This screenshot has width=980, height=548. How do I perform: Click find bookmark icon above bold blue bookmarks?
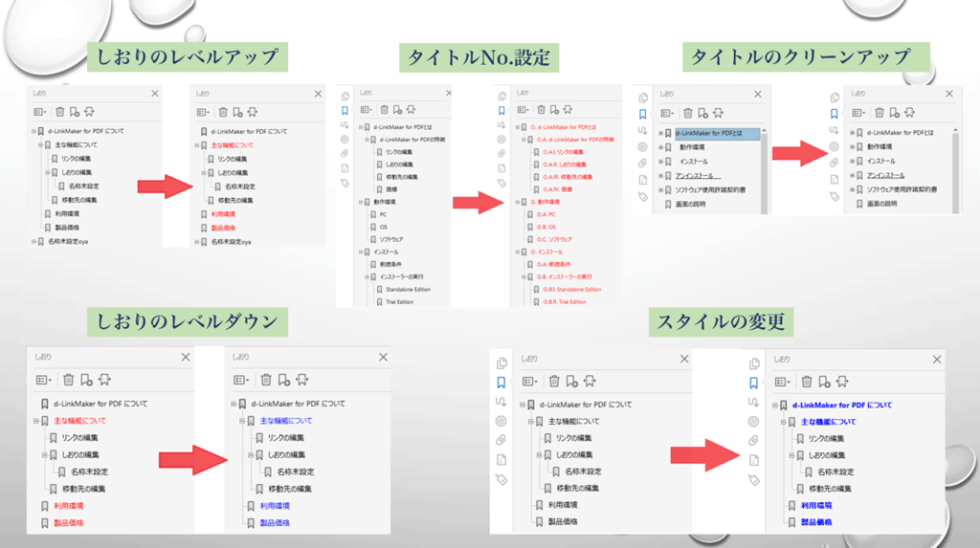point(843,382)
